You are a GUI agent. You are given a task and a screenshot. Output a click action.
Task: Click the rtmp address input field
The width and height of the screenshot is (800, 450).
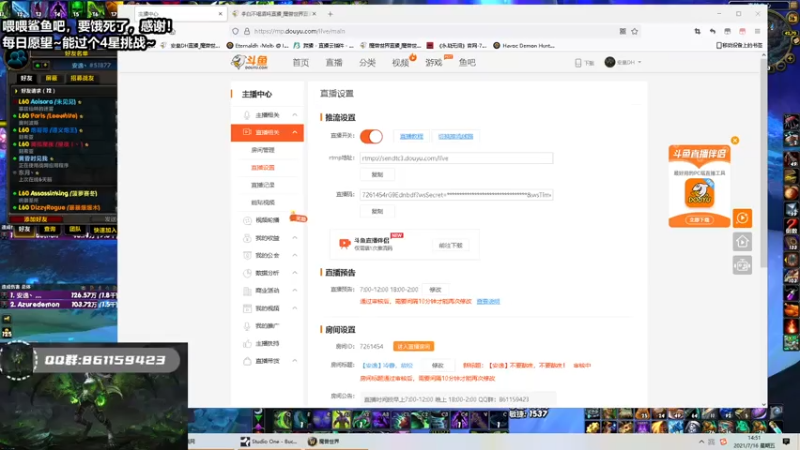(456, 158)
